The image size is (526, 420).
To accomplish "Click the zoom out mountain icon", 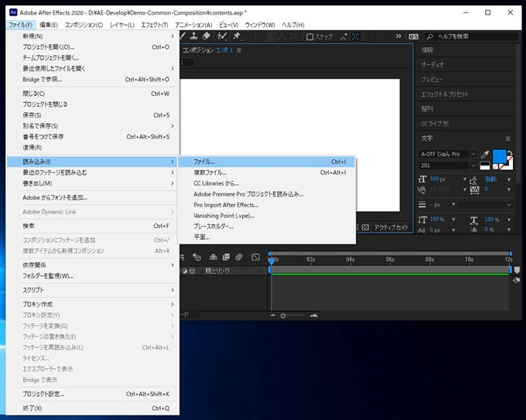I will pos(273,316).
